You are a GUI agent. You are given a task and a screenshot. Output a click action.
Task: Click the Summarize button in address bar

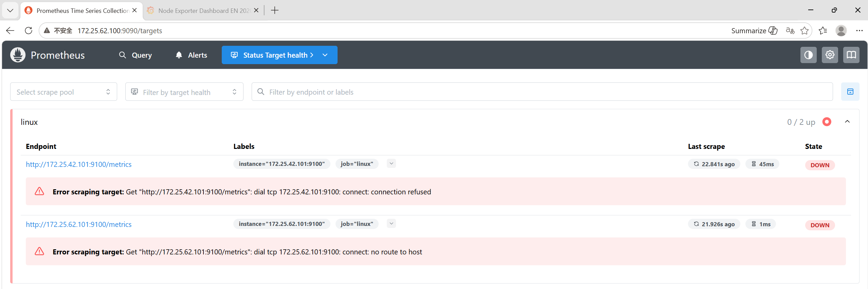click(754, 31)
